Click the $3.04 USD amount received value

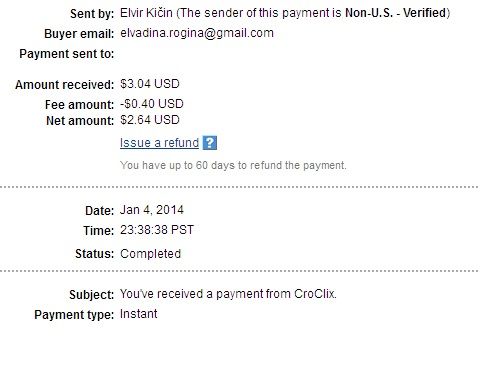(150, 84)
